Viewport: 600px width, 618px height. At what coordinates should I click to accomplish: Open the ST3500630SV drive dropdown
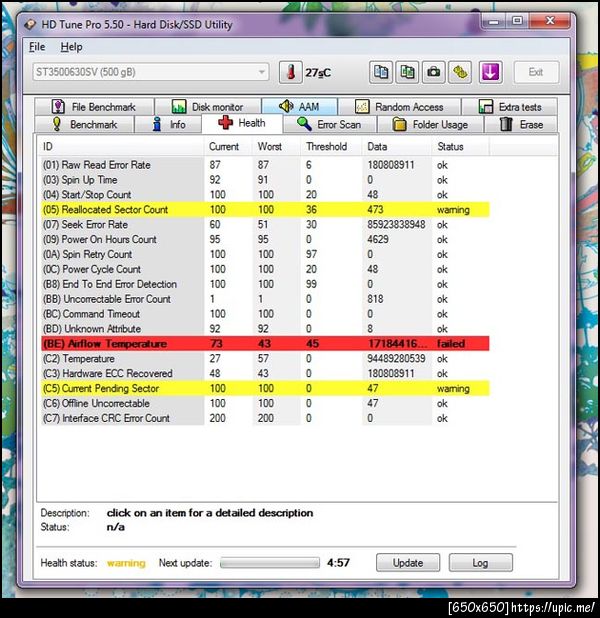click(151, 72)
